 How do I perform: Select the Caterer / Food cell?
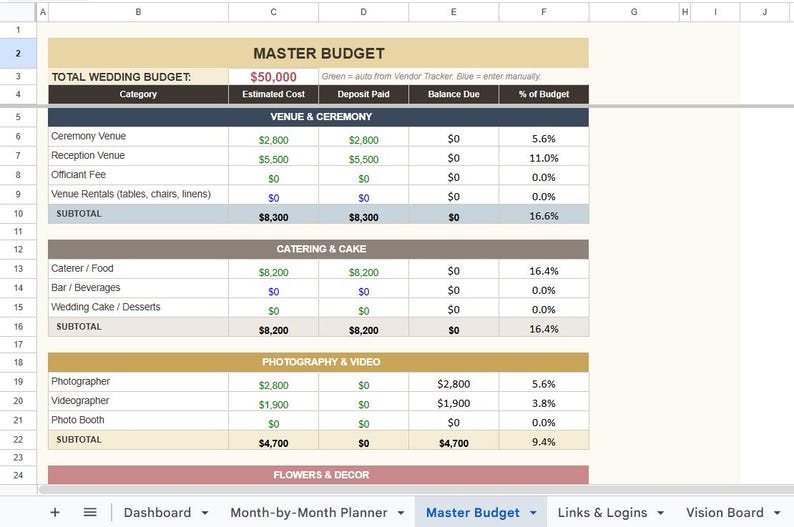[138, 269]
